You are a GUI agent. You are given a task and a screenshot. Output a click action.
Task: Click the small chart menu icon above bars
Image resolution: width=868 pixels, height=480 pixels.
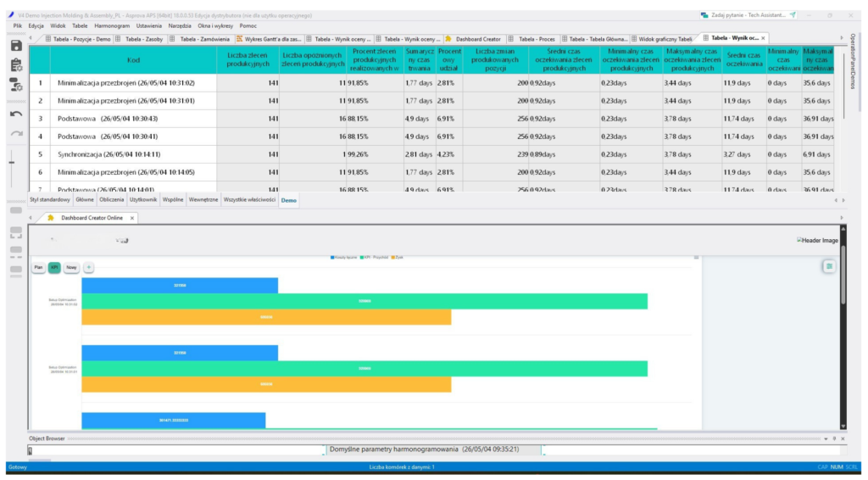point(696,258)
